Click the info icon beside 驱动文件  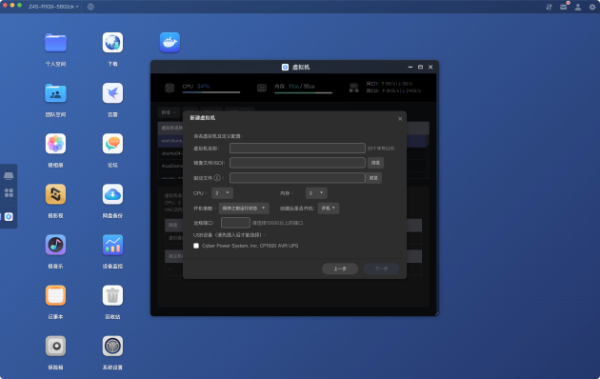click(x=217, y=178)
